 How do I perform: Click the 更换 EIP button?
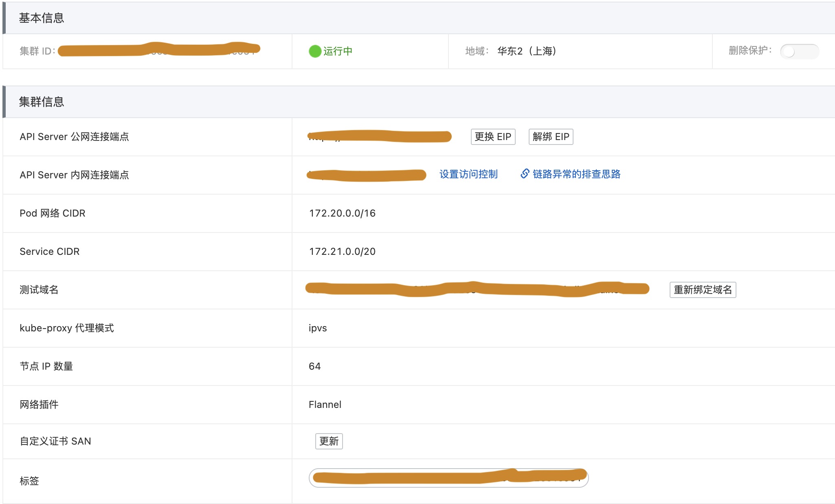point(493,137)
